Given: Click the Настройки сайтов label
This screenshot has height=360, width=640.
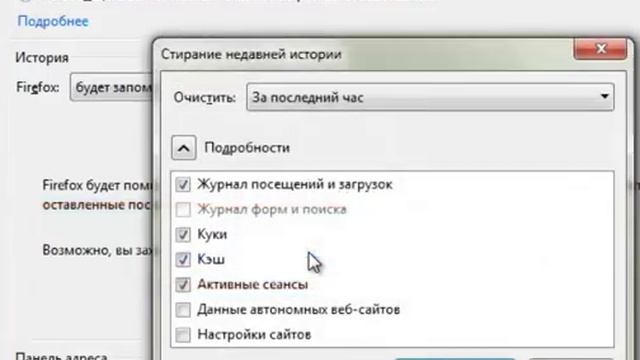Looking at the screenshot, I should [x=254, y=335].
